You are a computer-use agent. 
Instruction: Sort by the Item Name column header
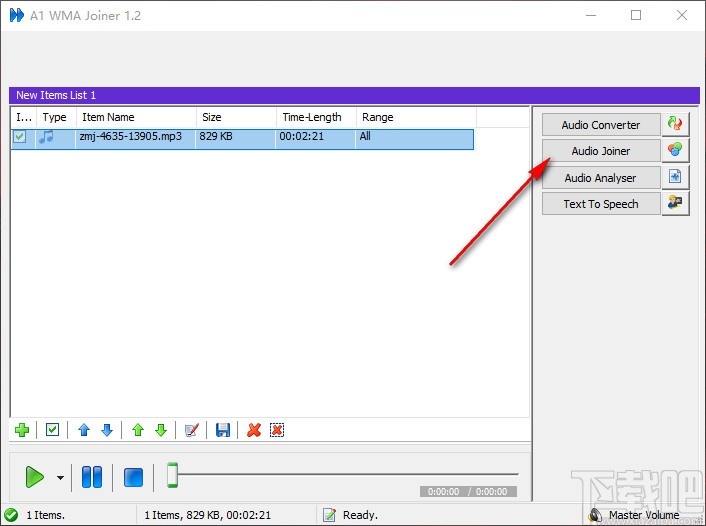pyautogui.click(x=136, y=117)
